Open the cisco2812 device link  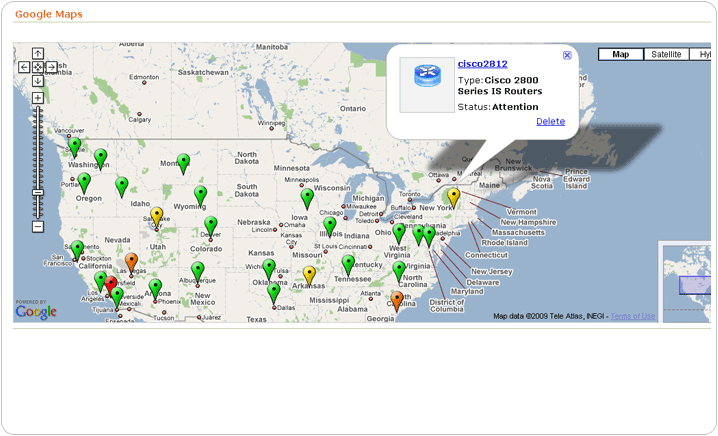[483, 64]
